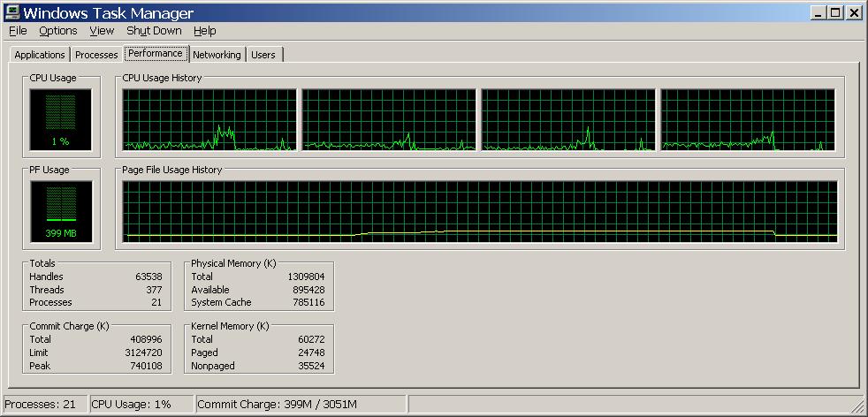This screenshot has height=417, width=868.
Task: Click the 'Totals' group label
Action: click(42, 263)
